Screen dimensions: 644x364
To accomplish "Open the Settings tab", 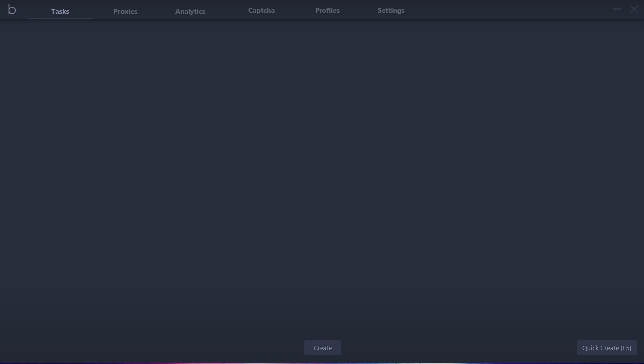I will click(391, 10).
